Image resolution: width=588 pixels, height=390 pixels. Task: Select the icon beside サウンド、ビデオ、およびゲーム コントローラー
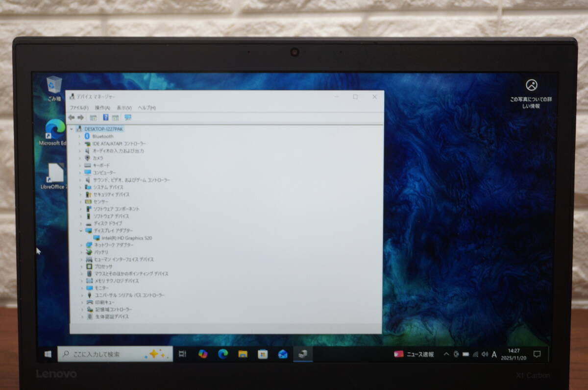[88, 180]
